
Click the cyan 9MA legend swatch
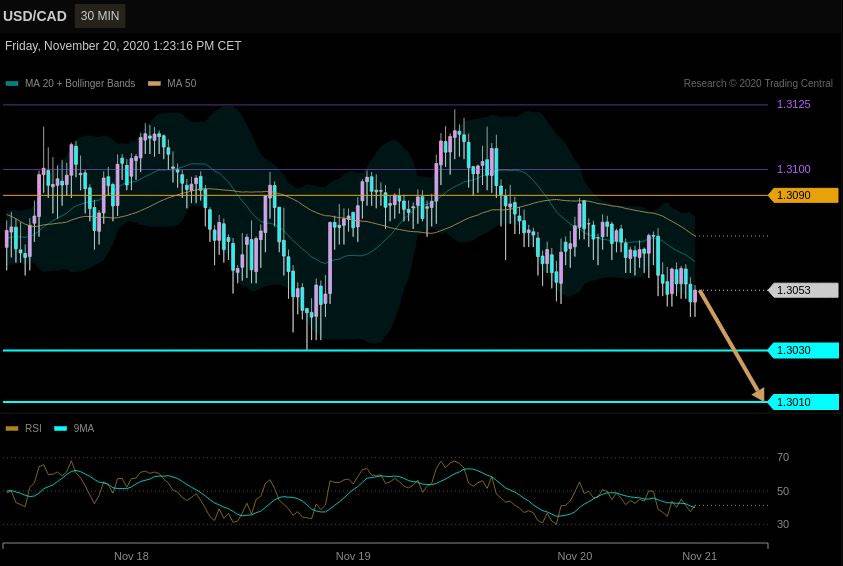(60, 428)
